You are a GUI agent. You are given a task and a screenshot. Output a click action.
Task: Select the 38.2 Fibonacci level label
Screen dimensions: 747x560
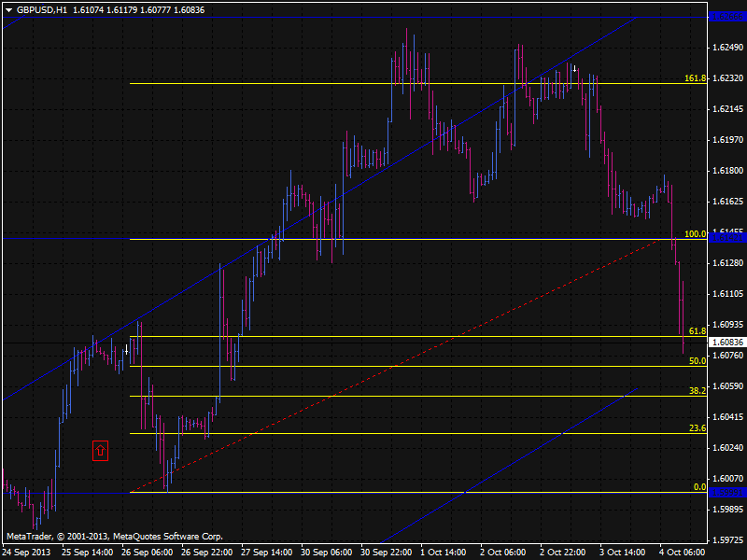(696, 392)
